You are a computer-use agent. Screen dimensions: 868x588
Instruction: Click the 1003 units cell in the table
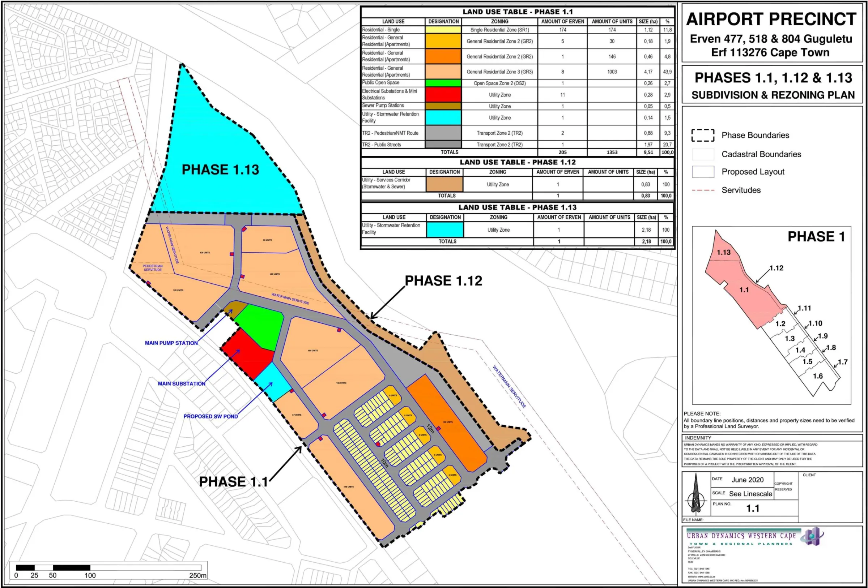612,72
